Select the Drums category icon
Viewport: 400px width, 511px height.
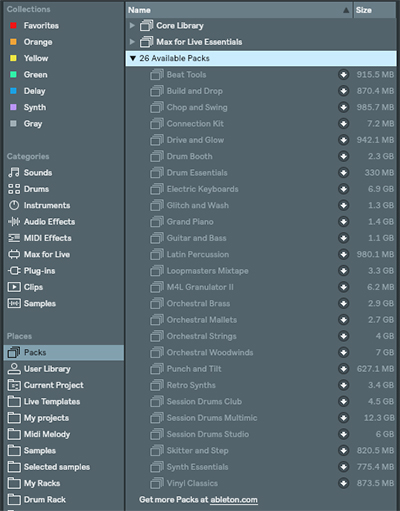pos(14,189)
